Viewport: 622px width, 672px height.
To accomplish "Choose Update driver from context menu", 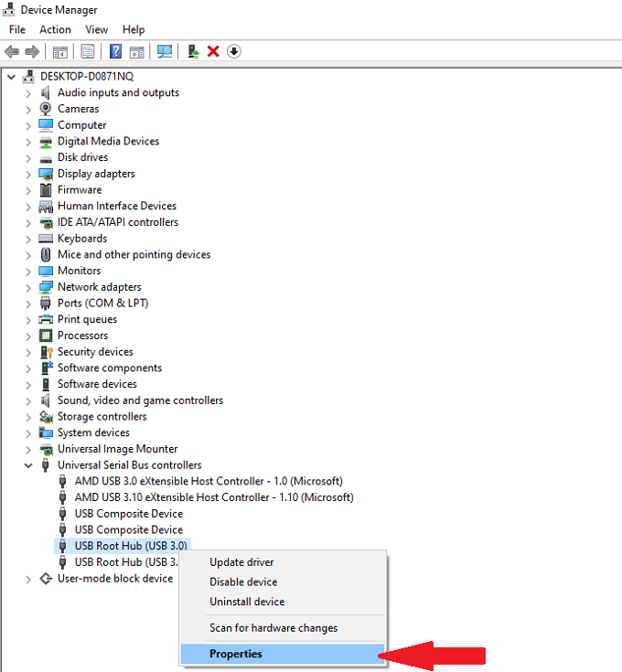I will 283,562.
